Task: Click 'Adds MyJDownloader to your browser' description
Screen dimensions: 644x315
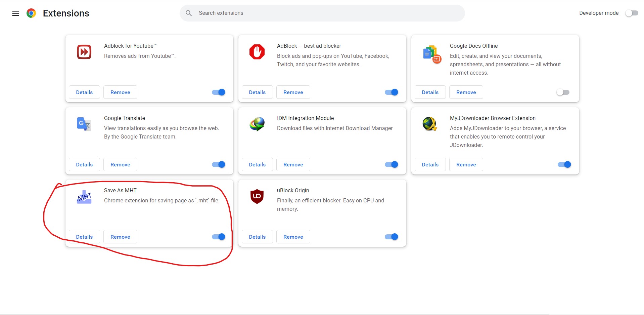Action: tap(508, 136)
